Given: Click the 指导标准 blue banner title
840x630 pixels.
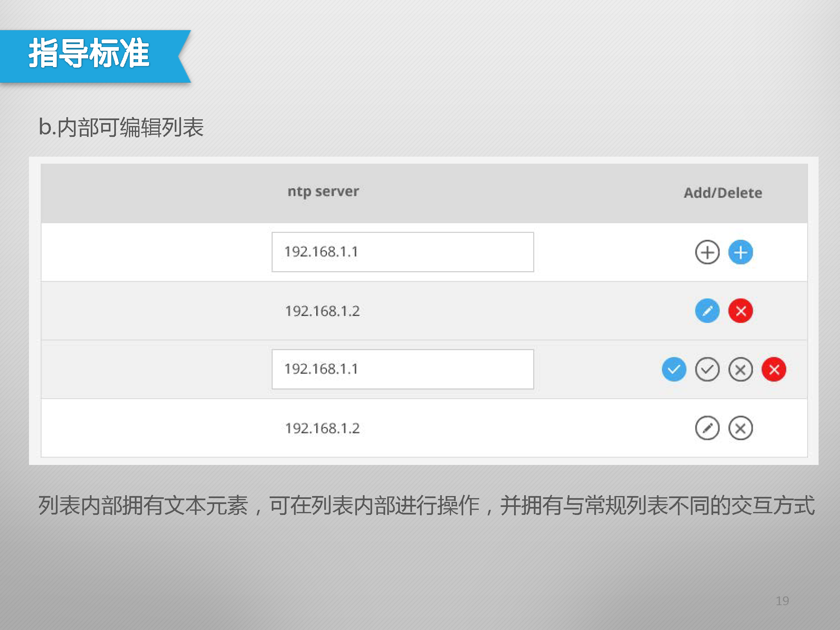Looking at the screenshot, I should click(89, 54).
